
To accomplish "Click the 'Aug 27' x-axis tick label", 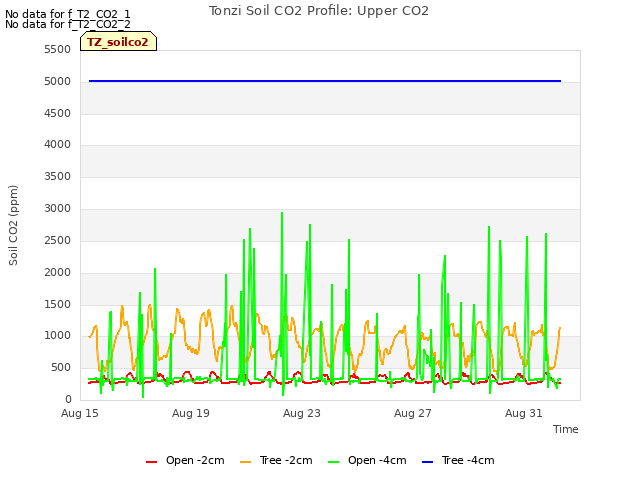I will (x=413, y=413).
